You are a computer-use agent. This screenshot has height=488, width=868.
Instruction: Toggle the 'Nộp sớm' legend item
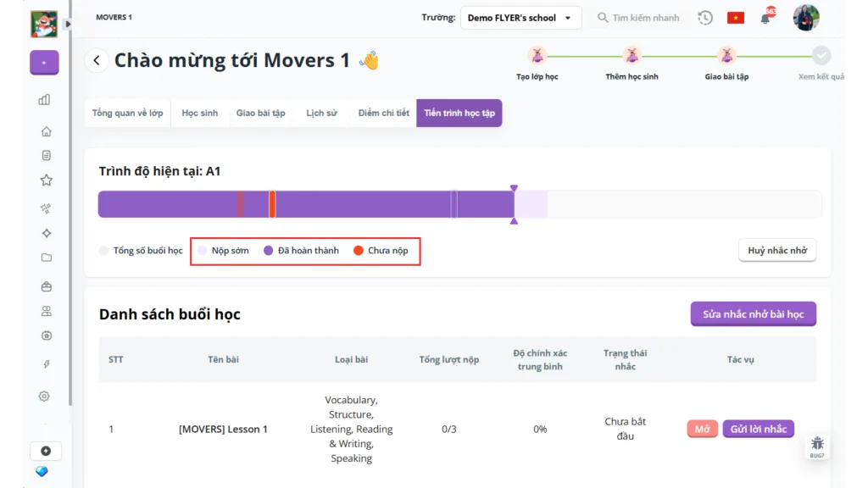coord(223,251)
